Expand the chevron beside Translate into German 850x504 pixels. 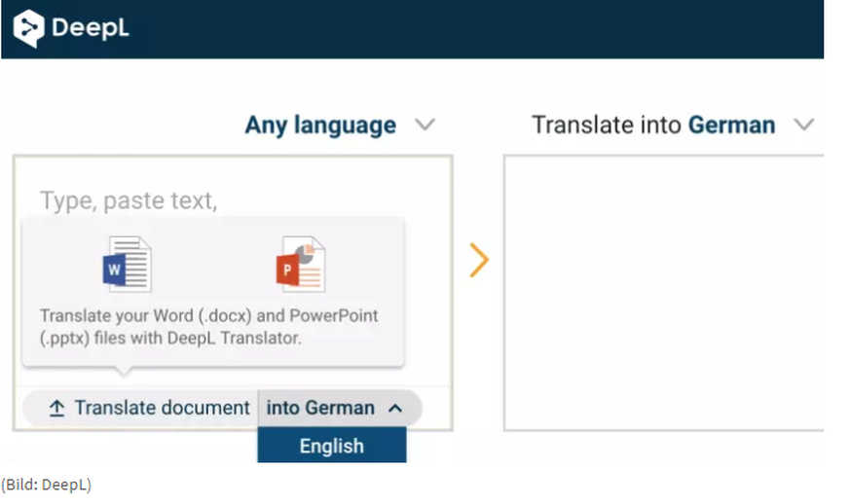pos(803,126)
